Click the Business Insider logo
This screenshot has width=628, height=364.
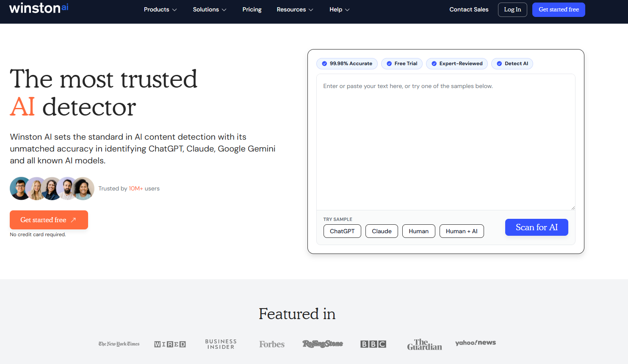point(221,344)
